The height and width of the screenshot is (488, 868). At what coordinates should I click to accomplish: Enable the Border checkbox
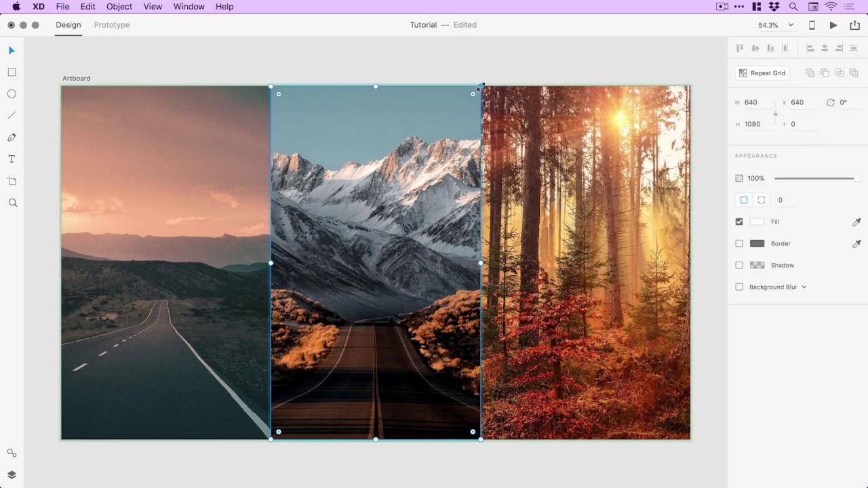pyautogui.click(x=739, y=243)
